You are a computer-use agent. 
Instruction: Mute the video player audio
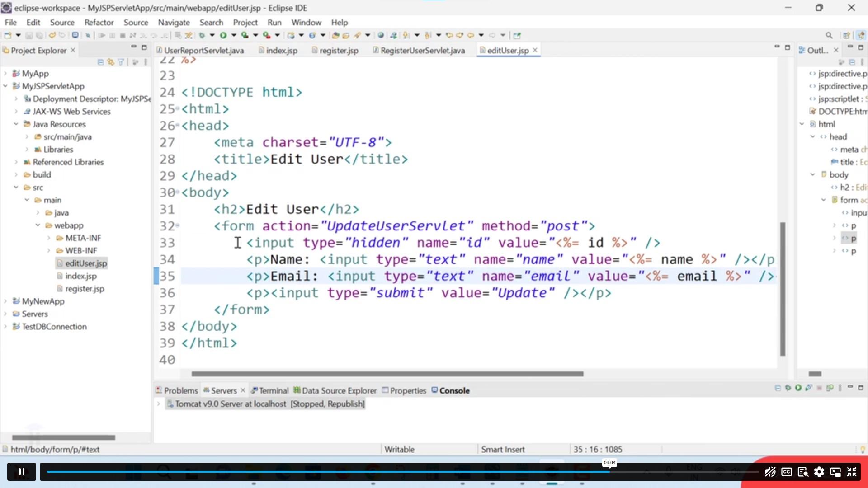pos(770,472)
